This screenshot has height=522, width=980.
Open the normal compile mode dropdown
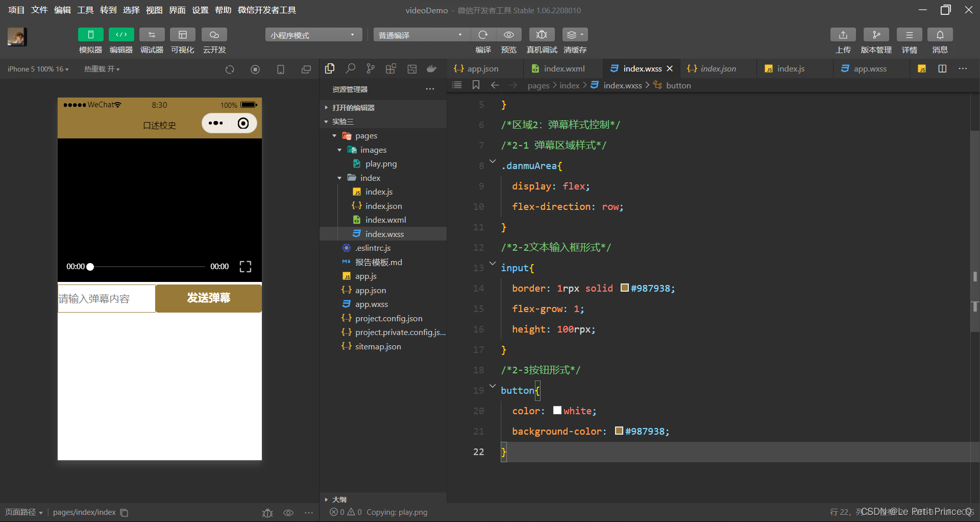[422, 35]
